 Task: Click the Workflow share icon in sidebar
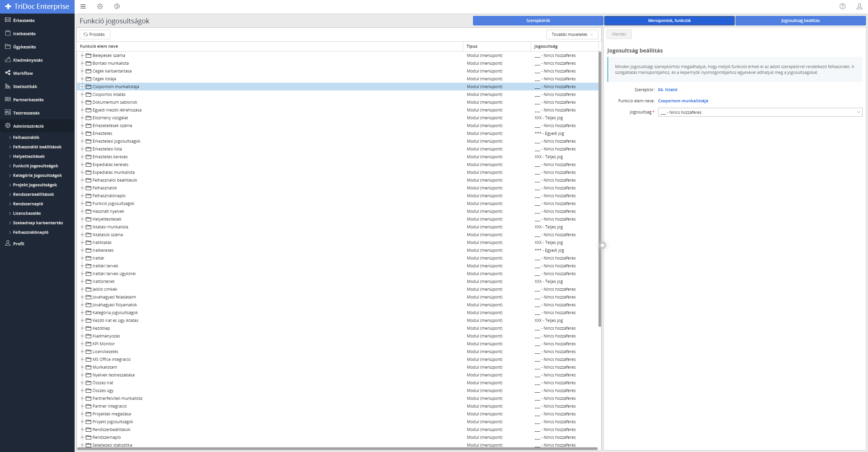click(8, 73)
